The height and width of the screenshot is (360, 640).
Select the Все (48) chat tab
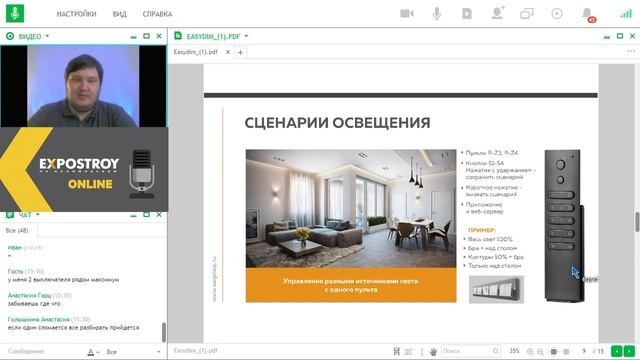(x=17, y=231)
